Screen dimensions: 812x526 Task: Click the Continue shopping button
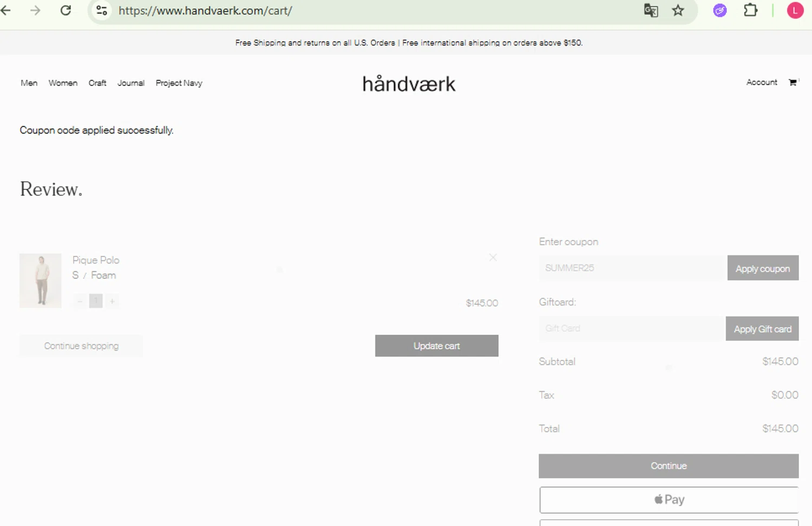click(x=81, y=346)
